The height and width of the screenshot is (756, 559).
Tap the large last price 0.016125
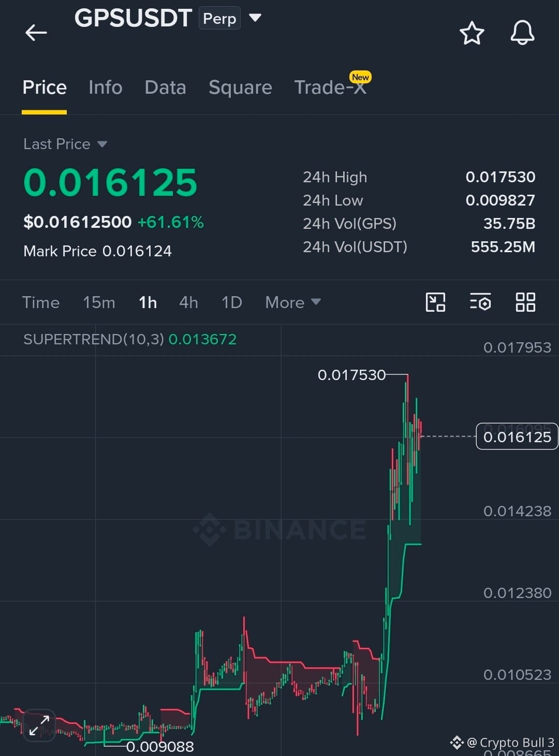[110, 183]
